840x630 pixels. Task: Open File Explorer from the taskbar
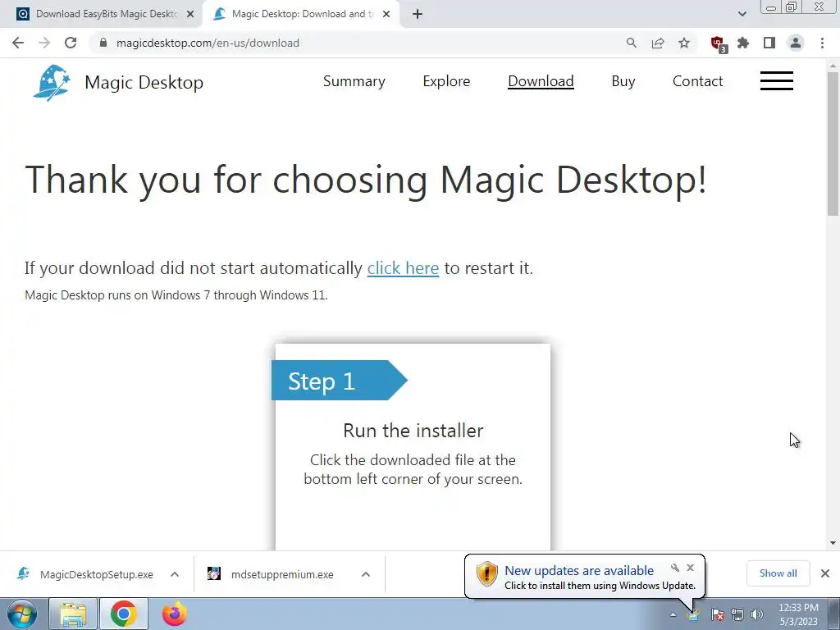73,614
